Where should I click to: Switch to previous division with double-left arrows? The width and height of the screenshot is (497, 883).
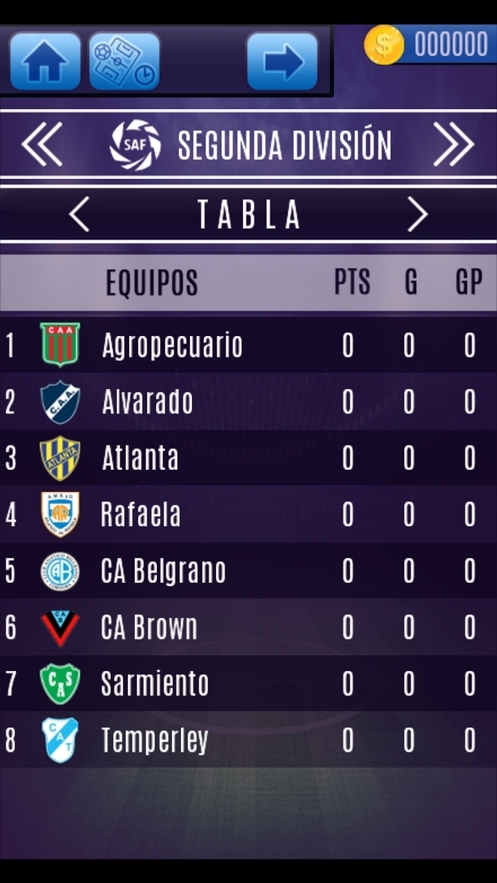pyautogui.click(x=42, y=144)
